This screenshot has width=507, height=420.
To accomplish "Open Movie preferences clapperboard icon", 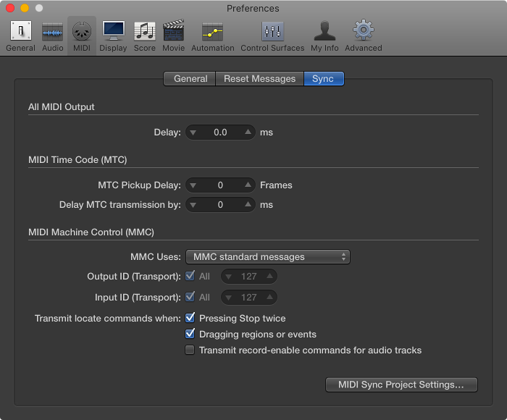I will [173, 30].
